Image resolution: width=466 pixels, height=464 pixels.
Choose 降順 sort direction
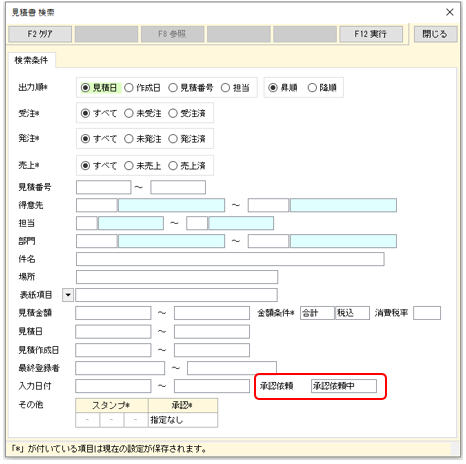pyautogui.click(x=322, y=88)
